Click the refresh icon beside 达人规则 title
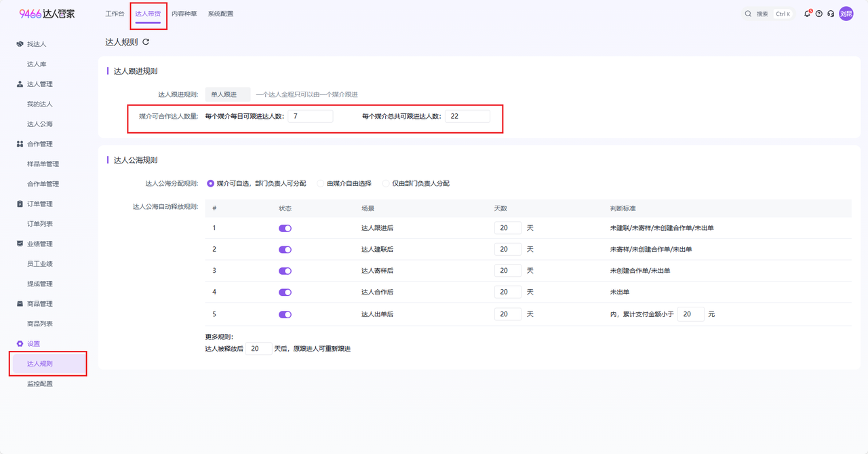 pyautogui.click(x=146, y=42)
